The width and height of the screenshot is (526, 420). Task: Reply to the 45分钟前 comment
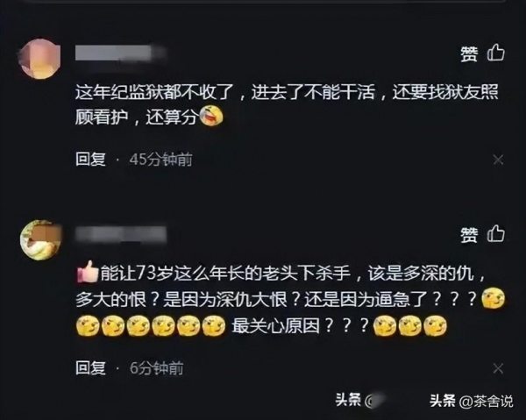[x=90, y=159]
